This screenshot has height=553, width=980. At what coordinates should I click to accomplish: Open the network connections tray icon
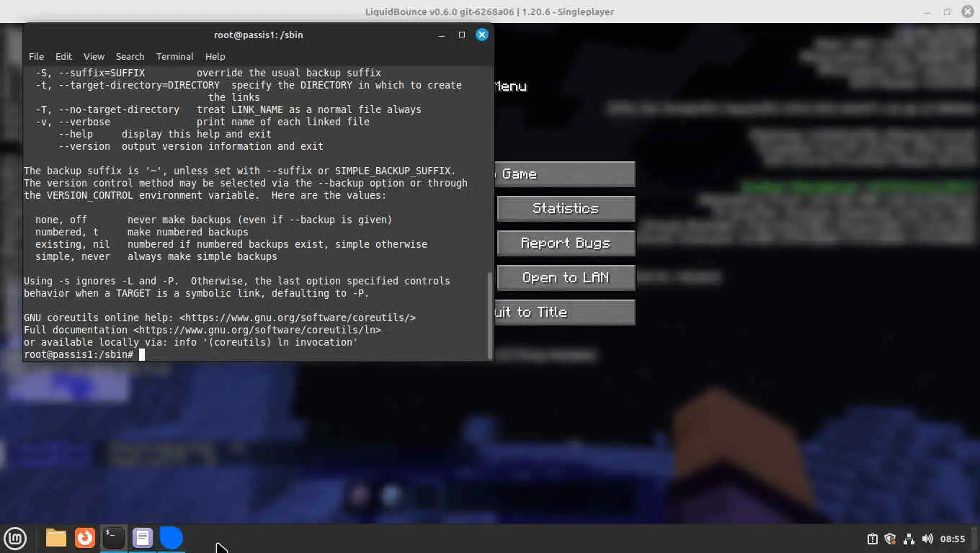pyautogui.click(x=909, y=539)
